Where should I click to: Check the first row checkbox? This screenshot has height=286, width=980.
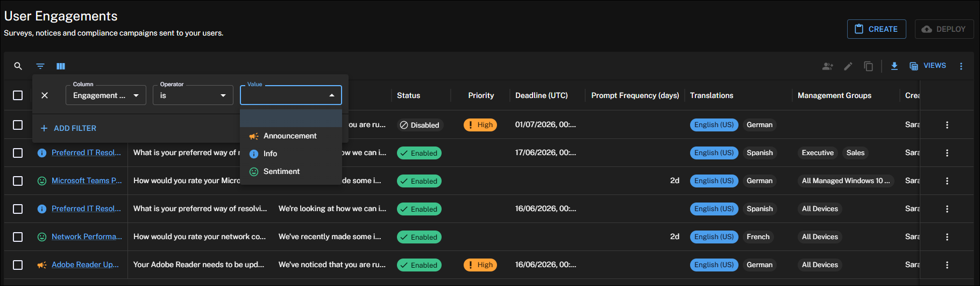[x=18, y=125]
